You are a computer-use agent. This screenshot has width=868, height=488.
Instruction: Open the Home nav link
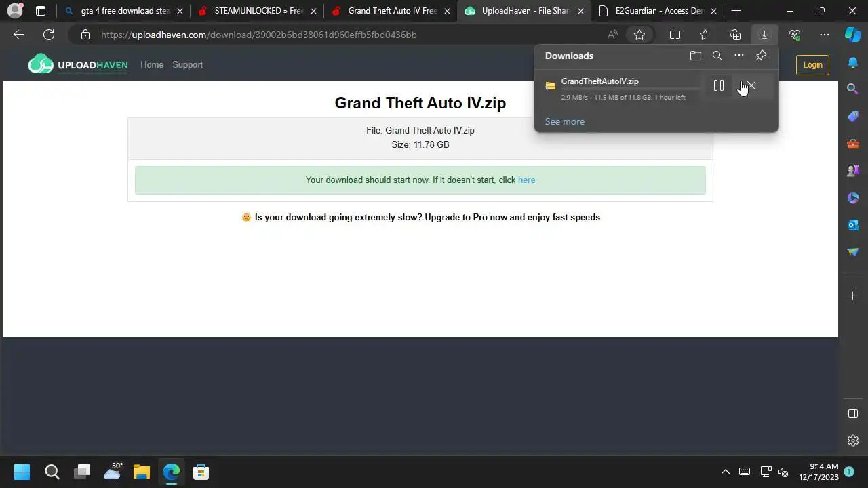(x=152, y=64)
